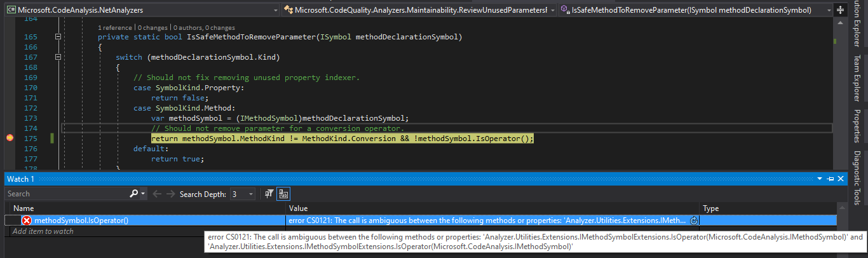The height and width of the screenshot is (258, 868).
Task: Open the Team Explorer side tab
Action: pyautogui.click(x=857, y=78)
